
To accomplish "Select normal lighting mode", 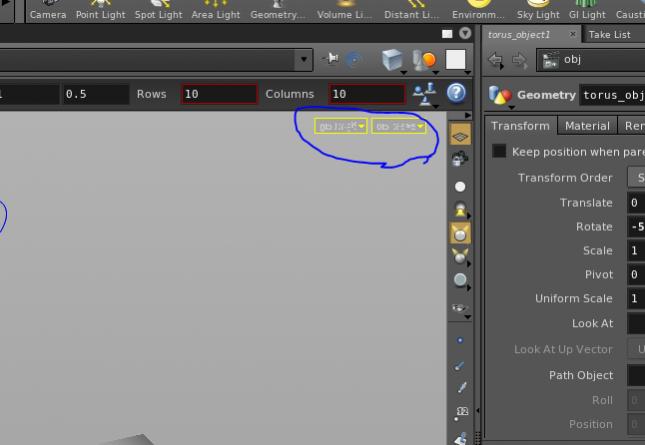I will [460, 233].
